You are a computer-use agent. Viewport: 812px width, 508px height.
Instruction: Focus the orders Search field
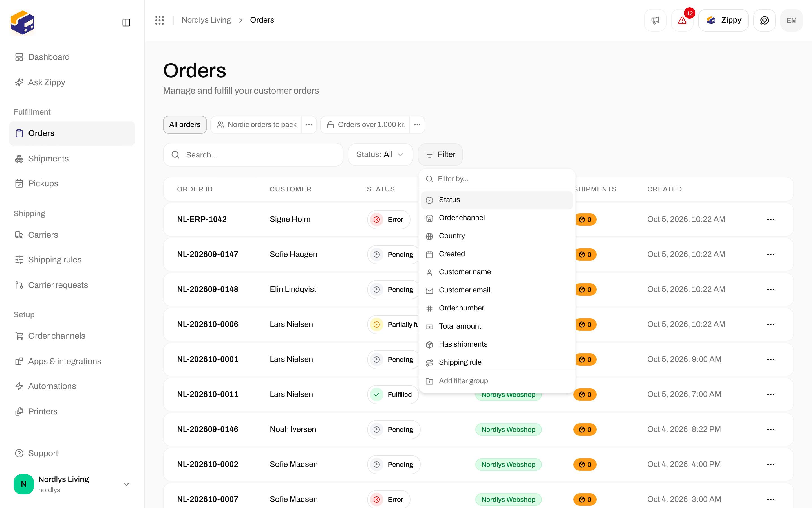(x=253, y=155)
